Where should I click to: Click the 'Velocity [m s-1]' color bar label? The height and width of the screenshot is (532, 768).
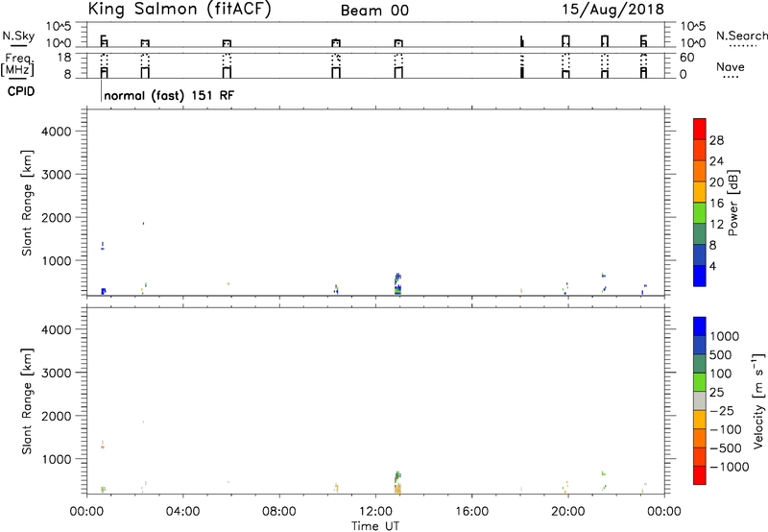[758, 400]
